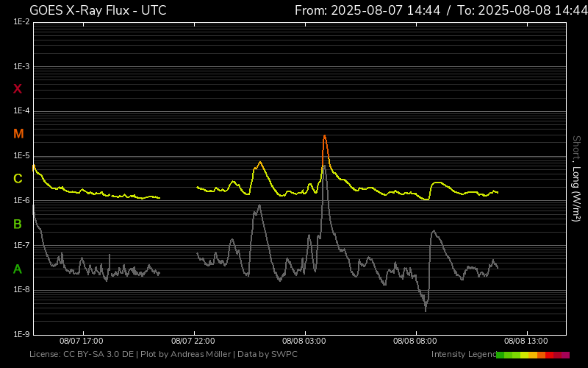588x368 pixels.
Task: Click the Intensity Legend text label
Action: tap(462, 355)
